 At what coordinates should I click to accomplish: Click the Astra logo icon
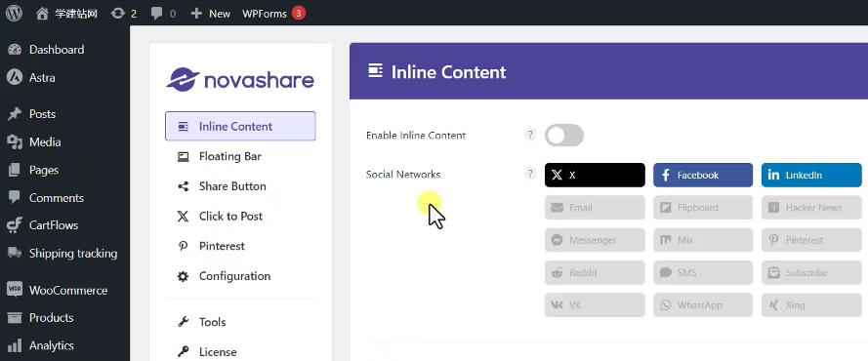[x=15, y=77]
